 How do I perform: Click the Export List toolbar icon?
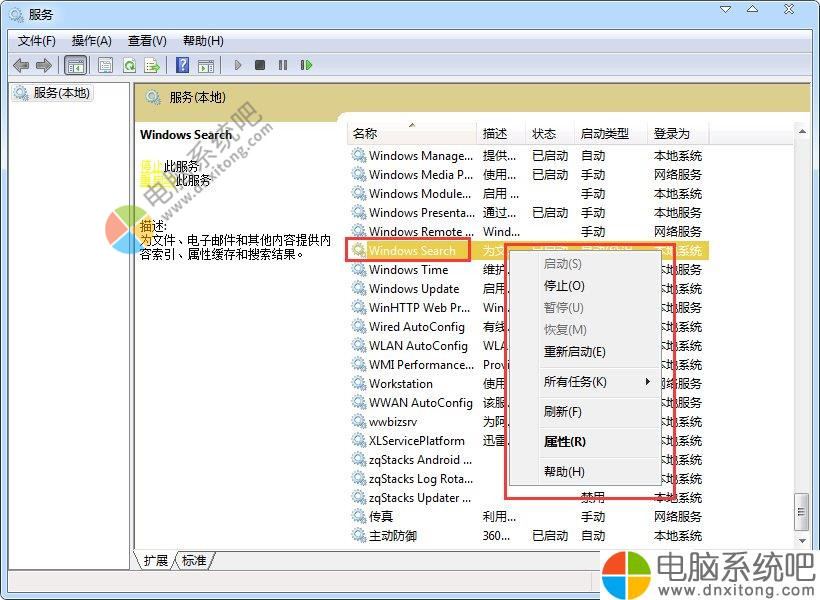(x=152, y=65)
